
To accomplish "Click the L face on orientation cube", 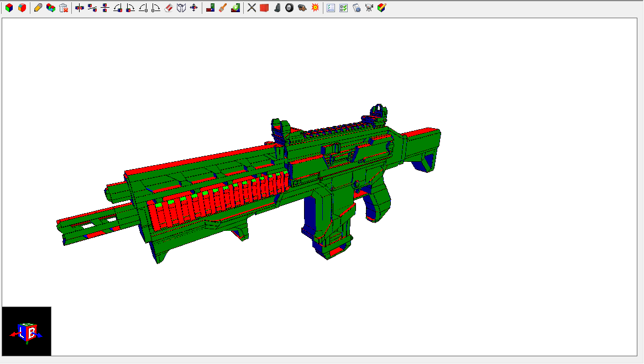I will (22, 333).
